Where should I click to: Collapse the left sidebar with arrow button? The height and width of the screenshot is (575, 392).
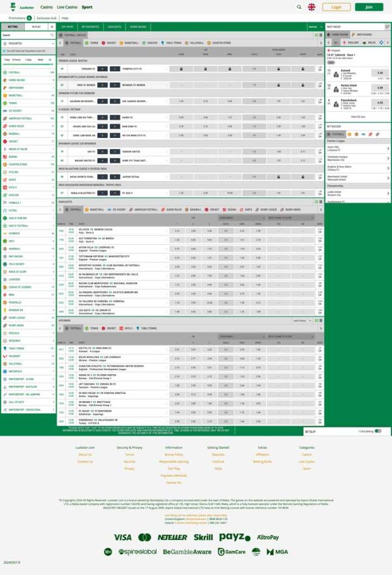click(52, 27)
